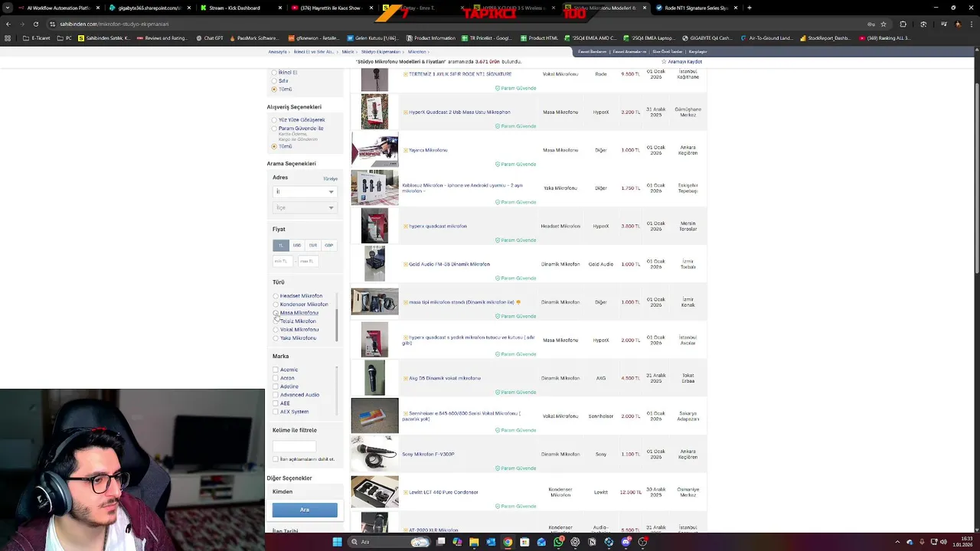The image size is (980, 551).
Task: Click the min TL price field
Action: click(282, 261)
